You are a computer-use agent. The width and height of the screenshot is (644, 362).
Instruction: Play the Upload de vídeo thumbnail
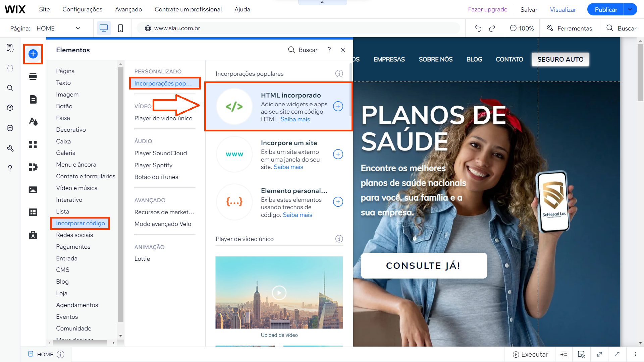point(279,293)
